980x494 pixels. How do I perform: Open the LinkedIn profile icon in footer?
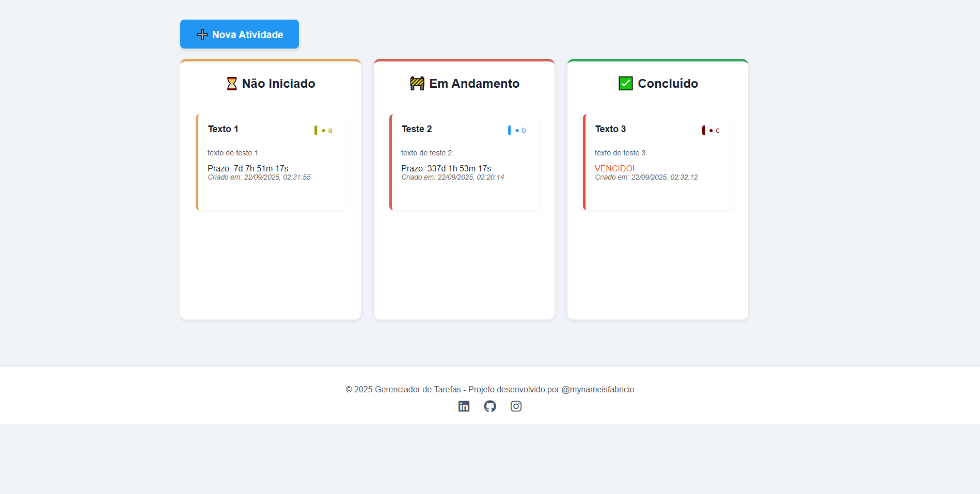[464, 406]
